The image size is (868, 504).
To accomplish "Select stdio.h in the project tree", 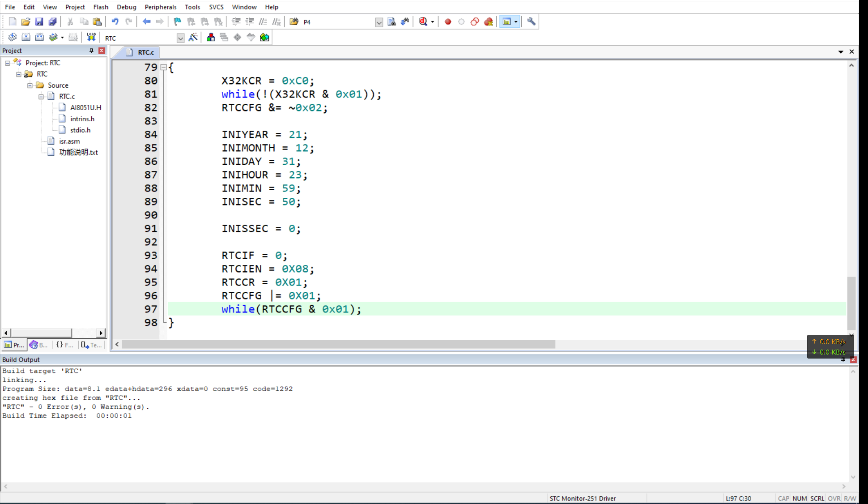I will [80, 130].
